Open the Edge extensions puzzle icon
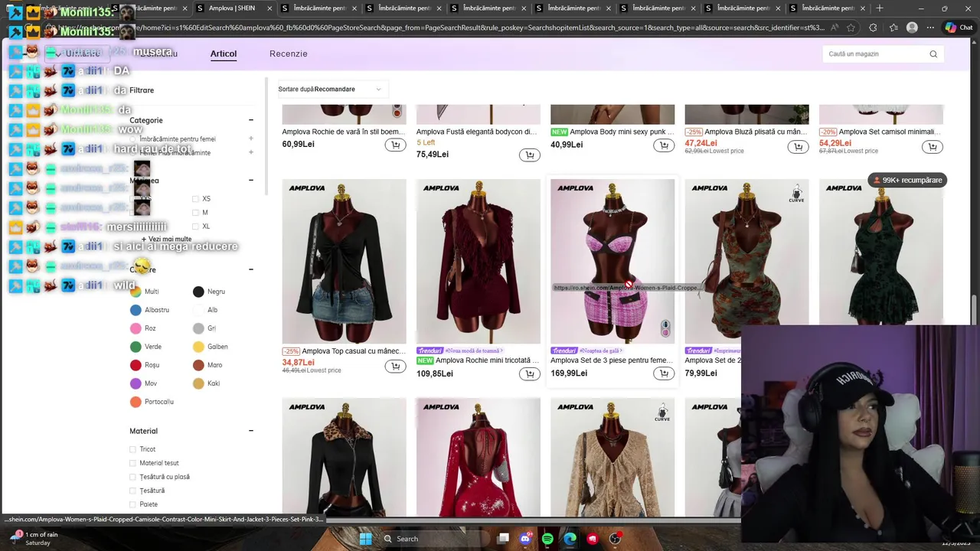Screen dimensions: 980x551 pos(873,28)
